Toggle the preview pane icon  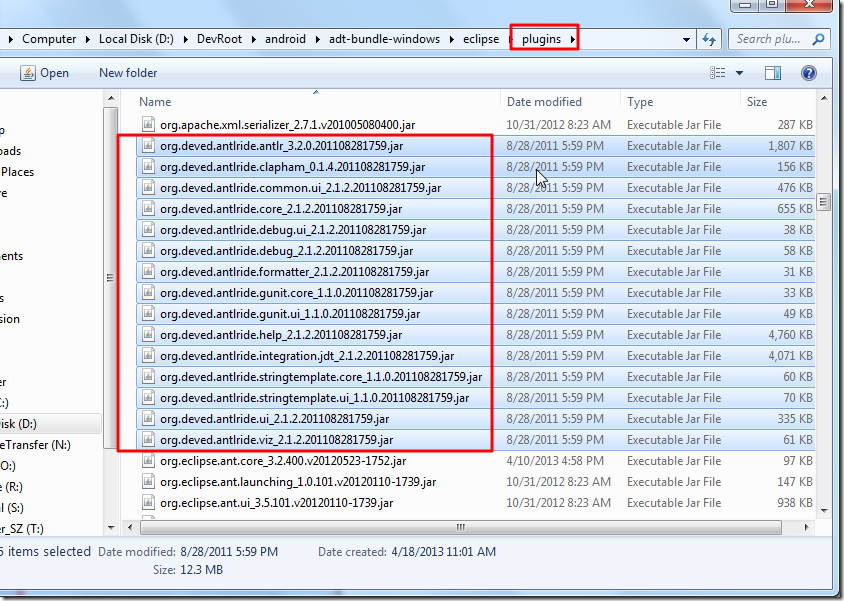pos(773,73)
